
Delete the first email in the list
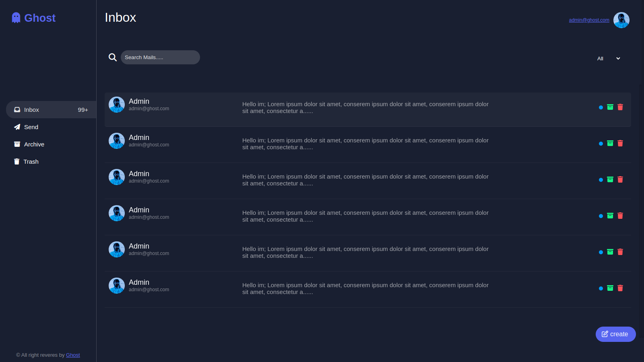click(x=620, y=107)
